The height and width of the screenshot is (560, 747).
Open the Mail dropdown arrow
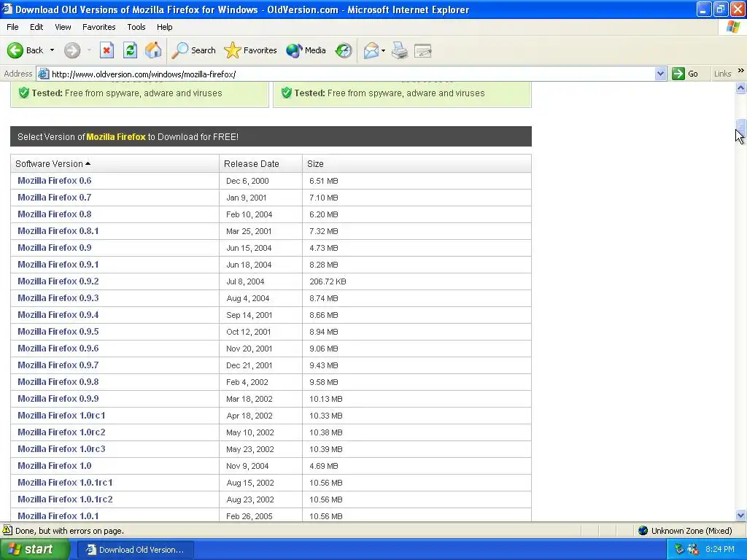point(384,50)
